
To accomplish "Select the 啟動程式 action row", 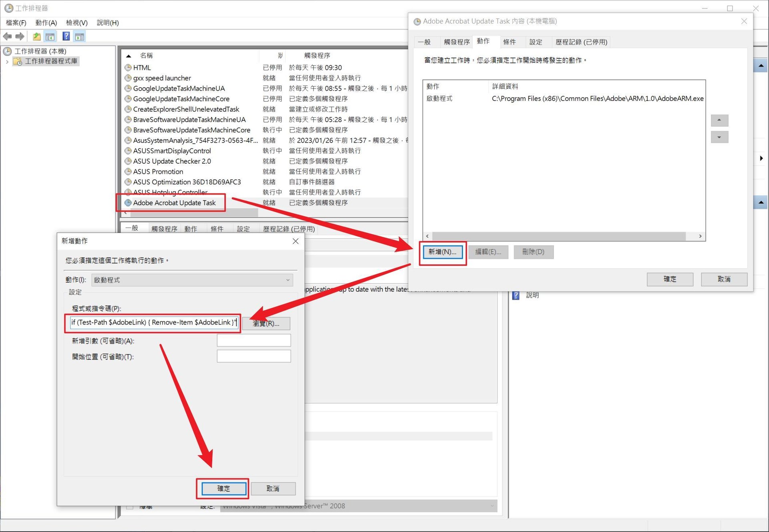I will tap(564, 98).
